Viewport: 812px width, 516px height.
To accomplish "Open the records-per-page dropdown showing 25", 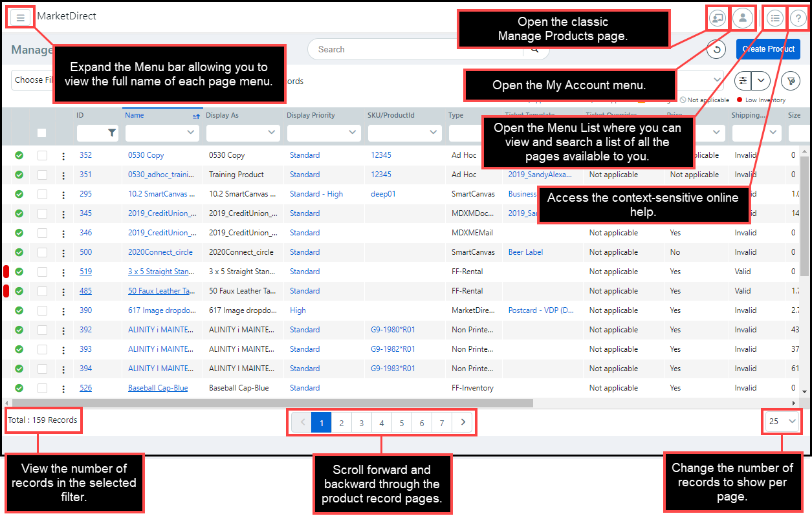I will 782,422.
